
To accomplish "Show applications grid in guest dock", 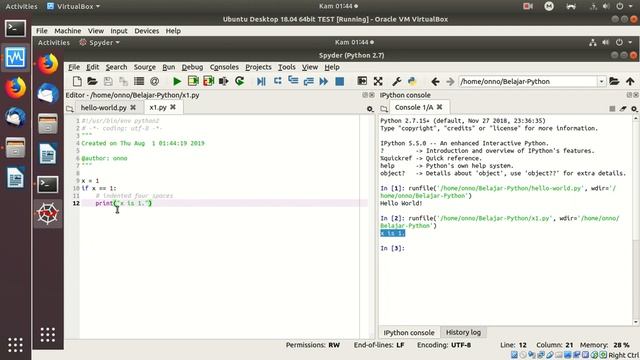I will point(48,335).
